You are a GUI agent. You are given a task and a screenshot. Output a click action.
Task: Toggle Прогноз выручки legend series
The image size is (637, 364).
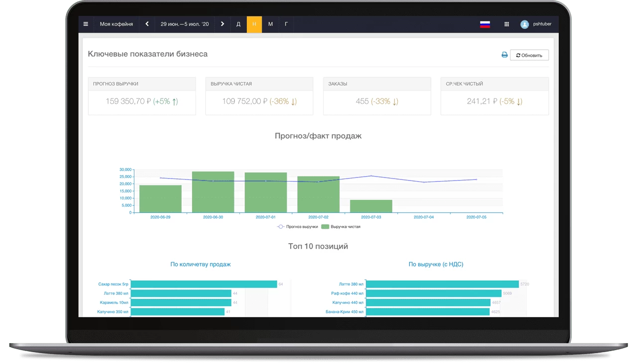coord(298,227)
